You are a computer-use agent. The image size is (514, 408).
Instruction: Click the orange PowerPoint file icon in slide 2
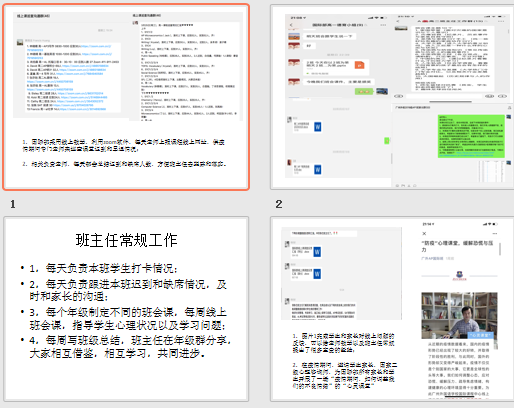(x=359, y=65)
